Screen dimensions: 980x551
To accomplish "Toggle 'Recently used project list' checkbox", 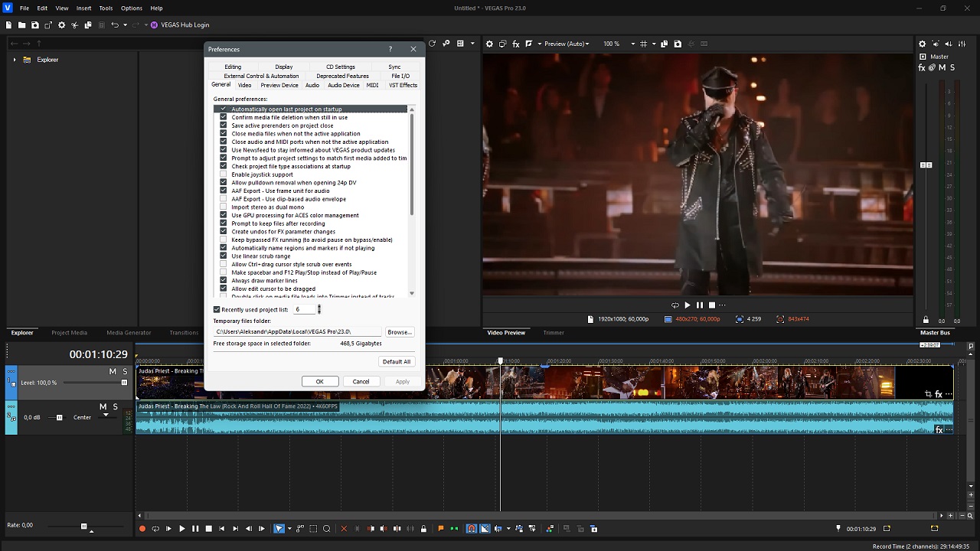I will [217, 310].
